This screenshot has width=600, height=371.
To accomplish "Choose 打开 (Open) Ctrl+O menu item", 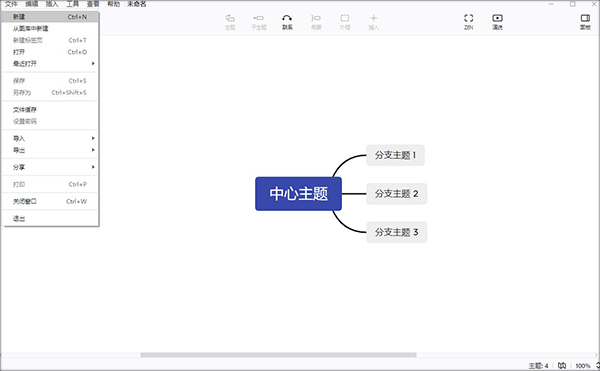I will coord(50,52).
